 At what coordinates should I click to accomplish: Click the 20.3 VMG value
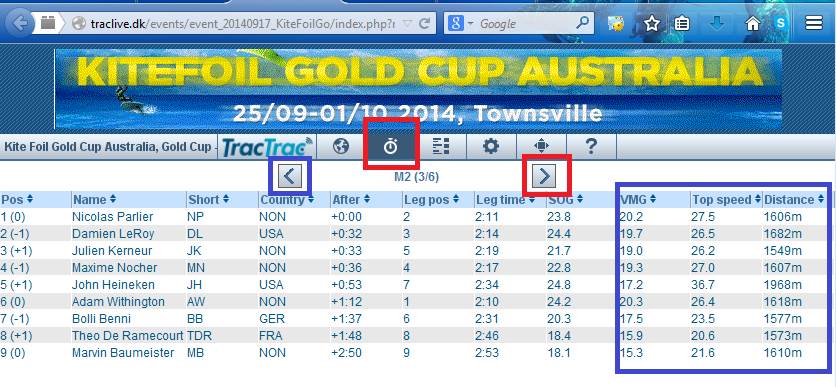click(632, 302)
